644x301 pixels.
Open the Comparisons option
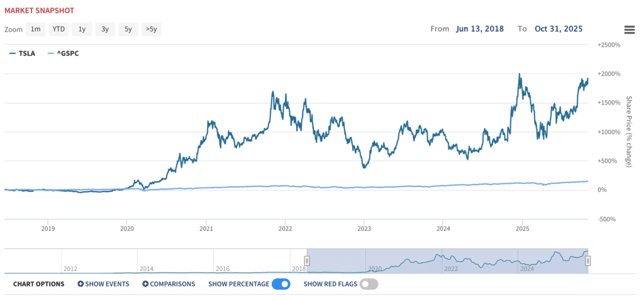coord(172,284)
